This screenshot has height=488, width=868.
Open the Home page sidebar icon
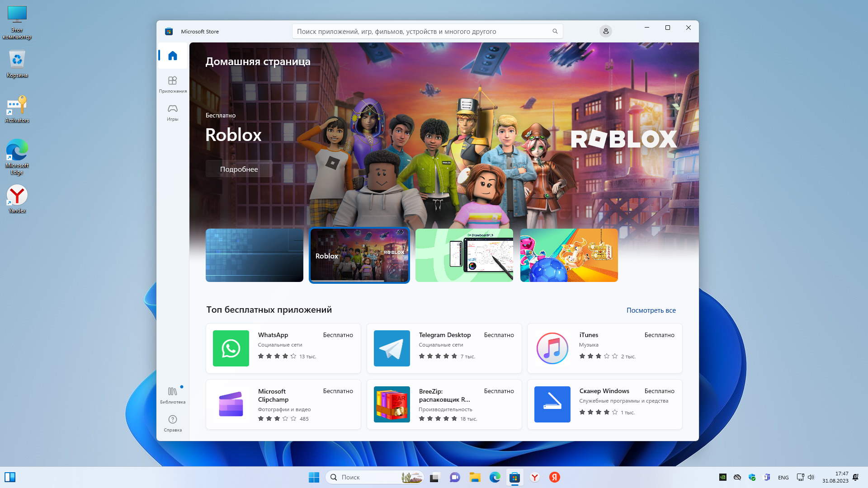click(x=172, y=56)
